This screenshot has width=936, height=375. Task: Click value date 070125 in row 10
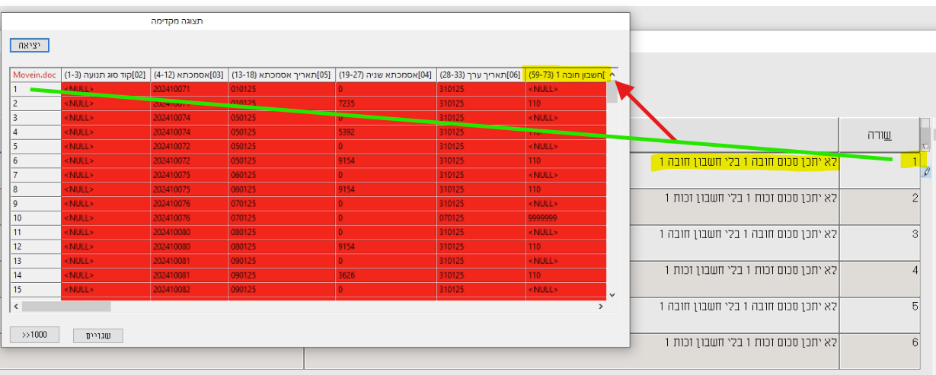click(x=481, y=218)
